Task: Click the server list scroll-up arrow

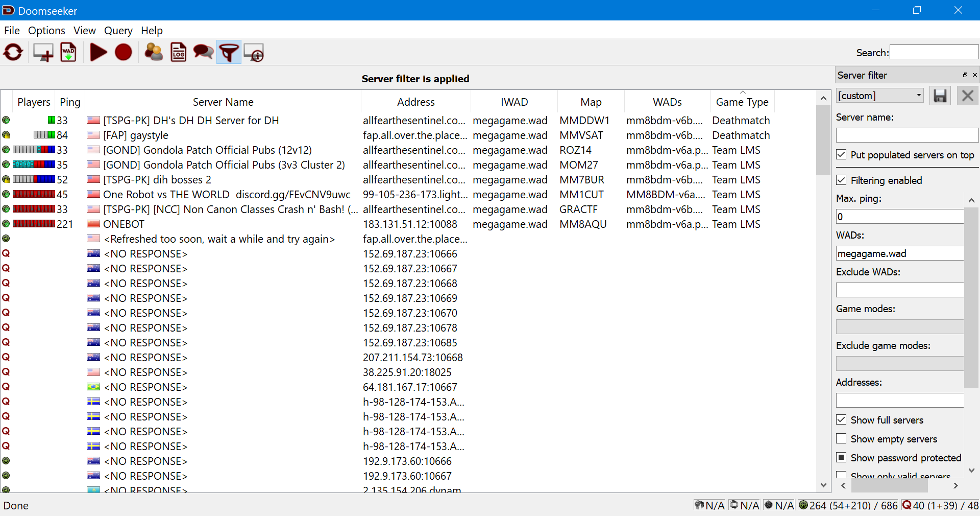Action: click(823, 98)
